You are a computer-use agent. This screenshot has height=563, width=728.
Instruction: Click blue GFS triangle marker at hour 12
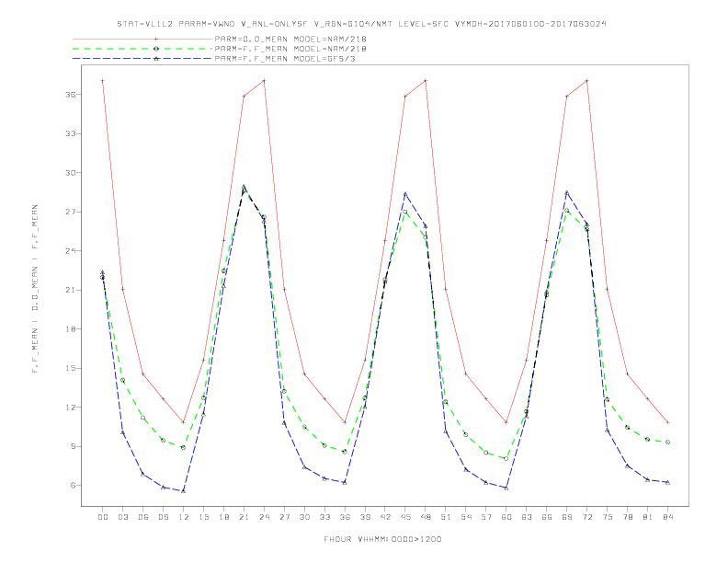(184, 491)
